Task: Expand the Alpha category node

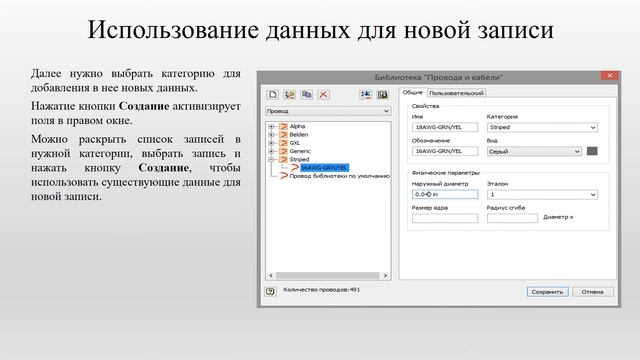Action: (271, 127)
